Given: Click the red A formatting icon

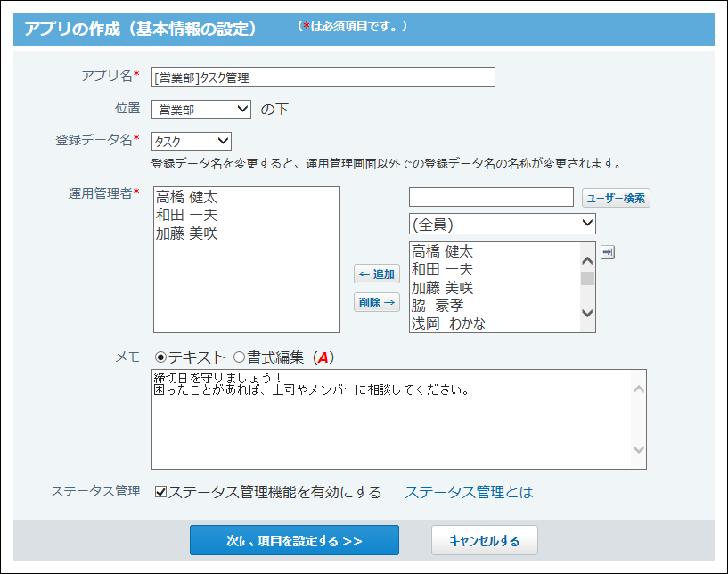Looking at the screenshot, I should [x=323, y=357].
